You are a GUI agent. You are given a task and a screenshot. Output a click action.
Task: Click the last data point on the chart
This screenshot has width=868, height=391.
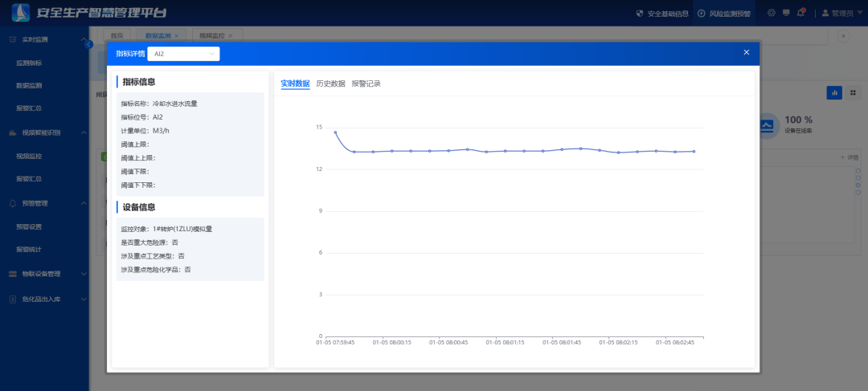point(694,151)
